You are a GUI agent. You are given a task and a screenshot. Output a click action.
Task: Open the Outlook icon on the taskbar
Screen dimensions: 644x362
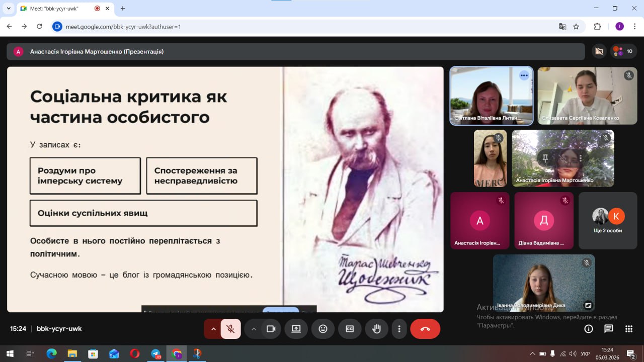pyautogui.click(x=114, y=354)
